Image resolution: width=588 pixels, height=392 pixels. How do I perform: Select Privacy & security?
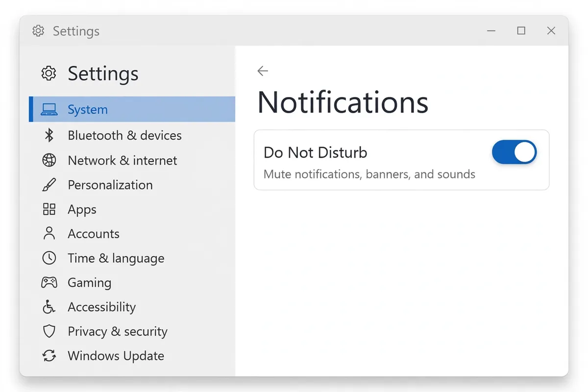coord(132,332)
